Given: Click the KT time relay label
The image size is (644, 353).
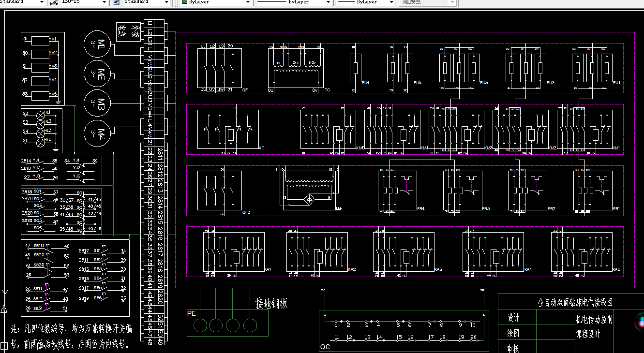Looking at the screenshot, I should [x=262, y=148].
